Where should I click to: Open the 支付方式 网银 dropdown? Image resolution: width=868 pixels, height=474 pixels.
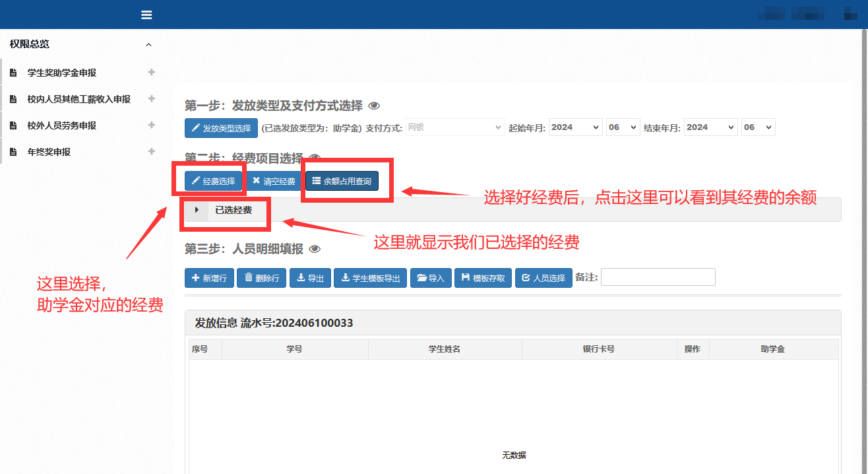455,127
